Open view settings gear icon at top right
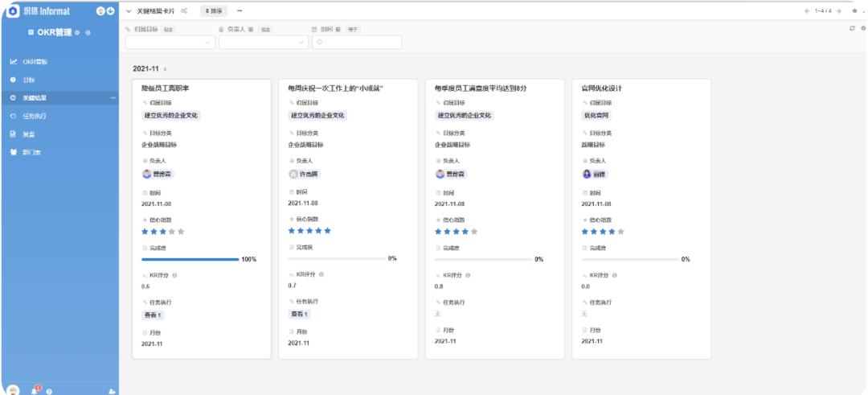 [863, 29]
